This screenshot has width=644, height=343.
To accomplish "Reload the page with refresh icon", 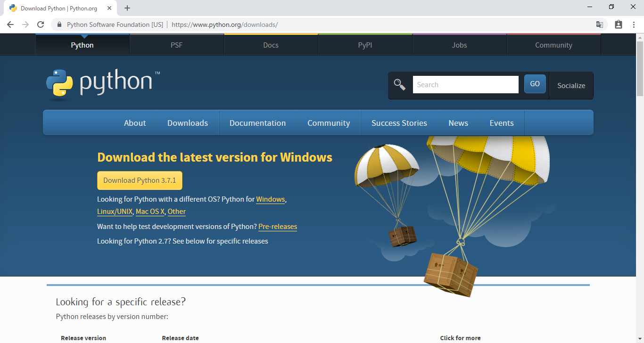I will [x=41, y=24].
